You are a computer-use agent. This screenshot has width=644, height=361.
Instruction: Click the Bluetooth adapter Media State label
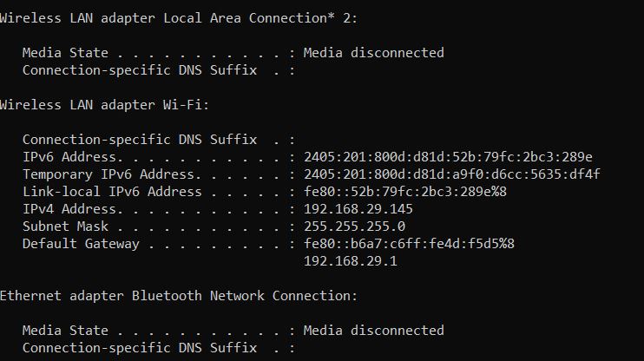click(x=65, y=331)
